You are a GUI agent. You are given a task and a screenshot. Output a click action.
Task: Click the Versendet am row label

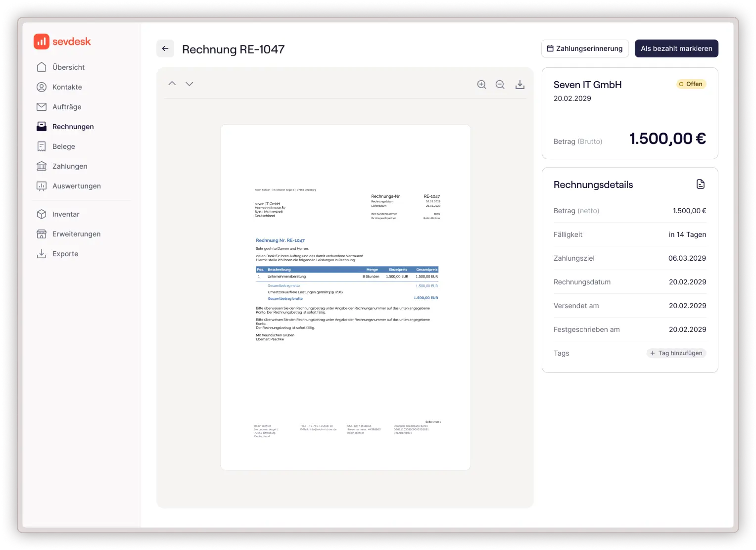pyautogui.click(x=576, y=306)
